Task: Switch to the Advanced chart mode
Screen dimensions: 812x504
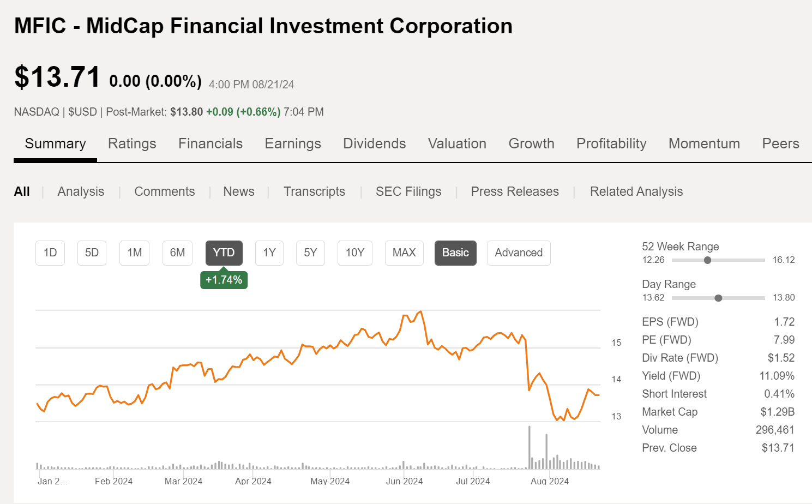Action: (519, 253)
